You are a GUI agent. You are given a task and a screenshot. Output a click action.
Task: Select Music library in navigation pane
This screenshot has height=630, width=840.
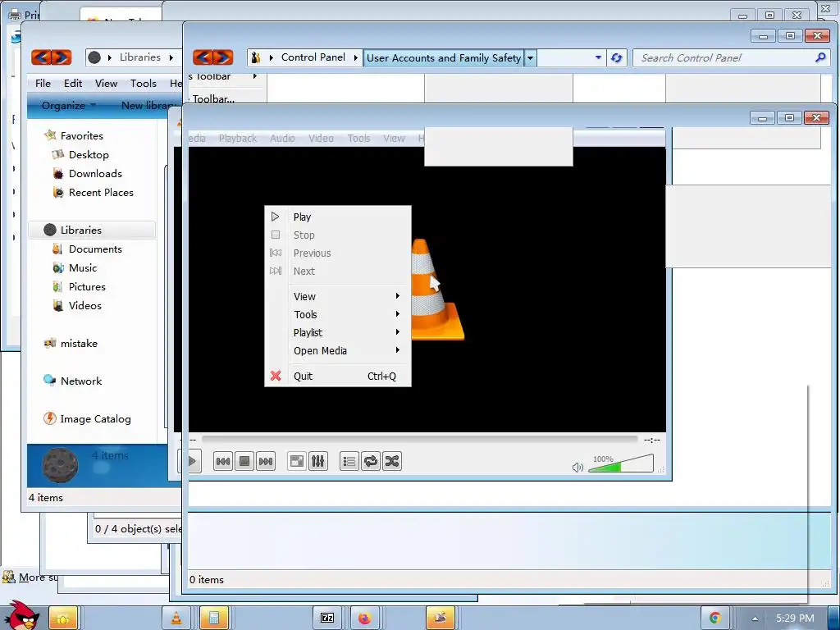pos(83,268)
